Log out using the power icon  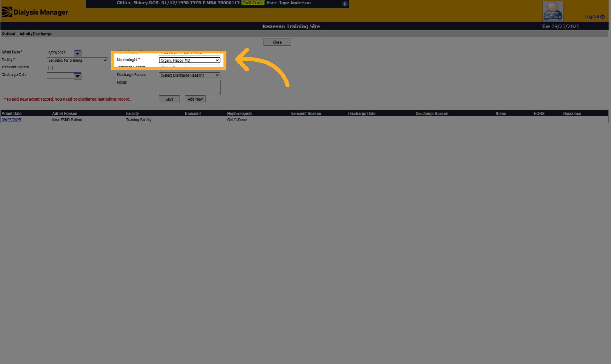click(602, 16)
